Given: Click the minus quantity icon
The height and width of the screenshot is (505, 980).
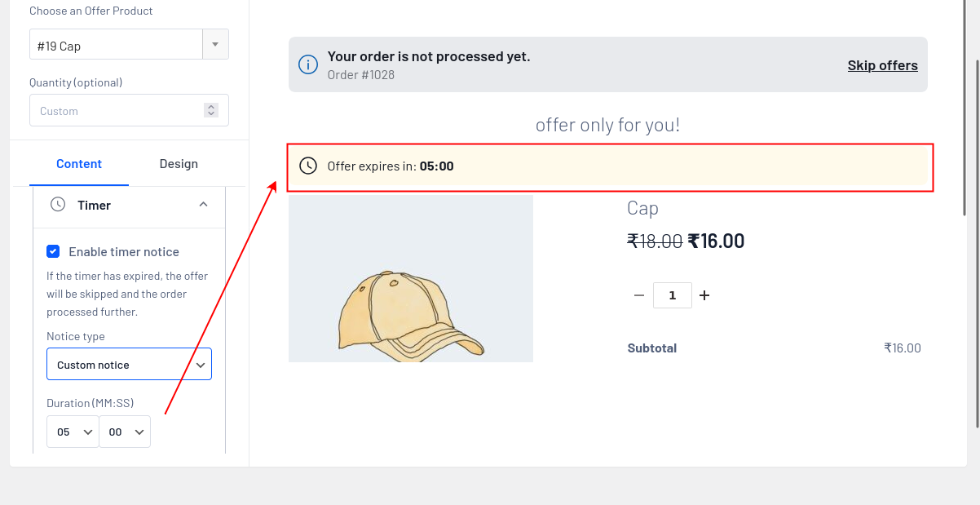Looking at the screenshot, I should pos(639,295).
